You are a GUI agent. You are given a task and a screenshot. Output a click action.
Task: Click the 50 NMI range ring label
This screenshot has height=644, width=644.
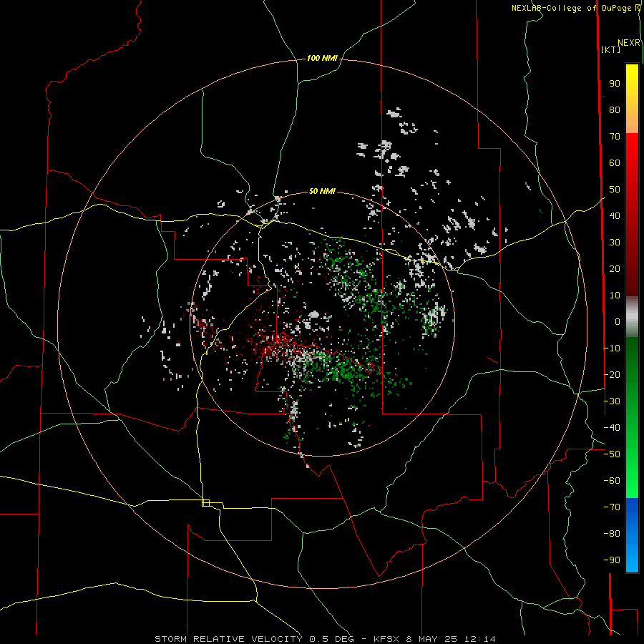(x=322, y=191)
